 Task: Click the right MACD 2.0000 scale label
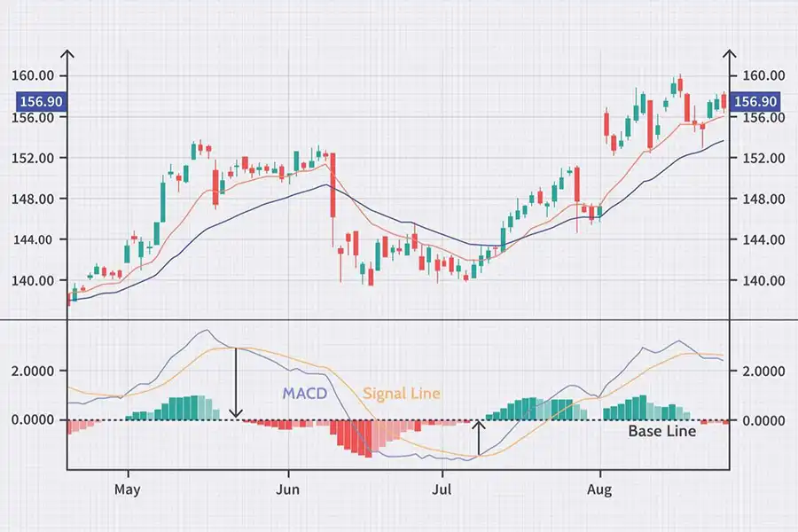[x=763, y=372]
